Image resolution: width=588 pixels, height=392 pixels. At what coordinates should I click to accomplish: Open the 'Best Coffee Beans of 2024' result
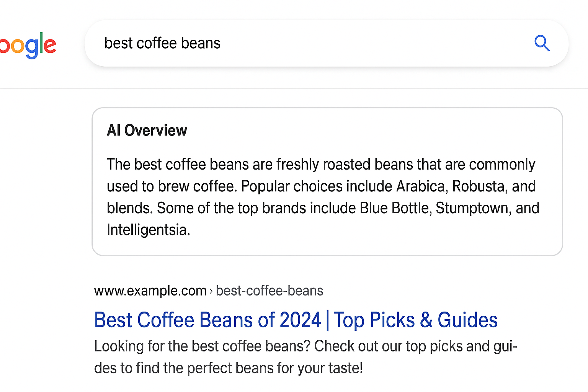(x=207, y=320)
